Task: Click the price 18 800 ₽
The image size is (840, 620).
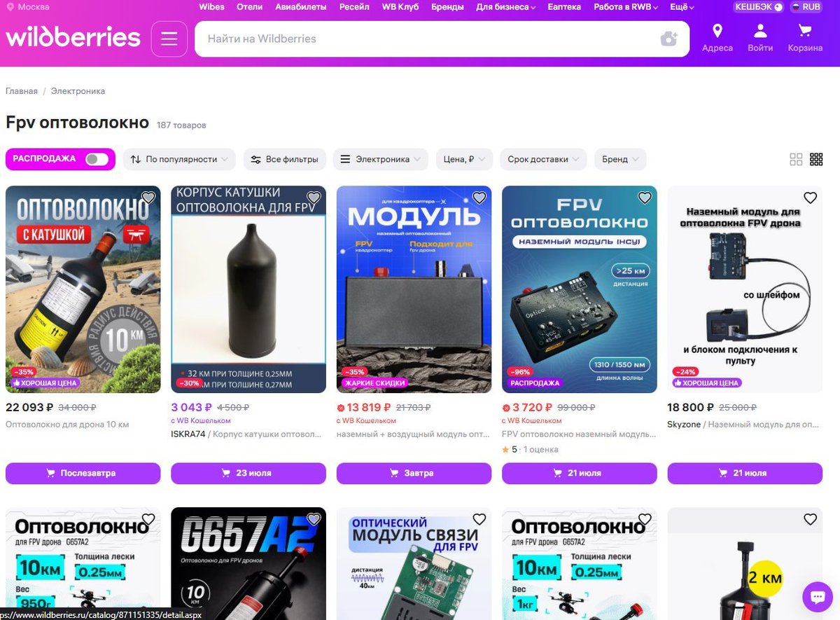Action: [x=691, y=407]
